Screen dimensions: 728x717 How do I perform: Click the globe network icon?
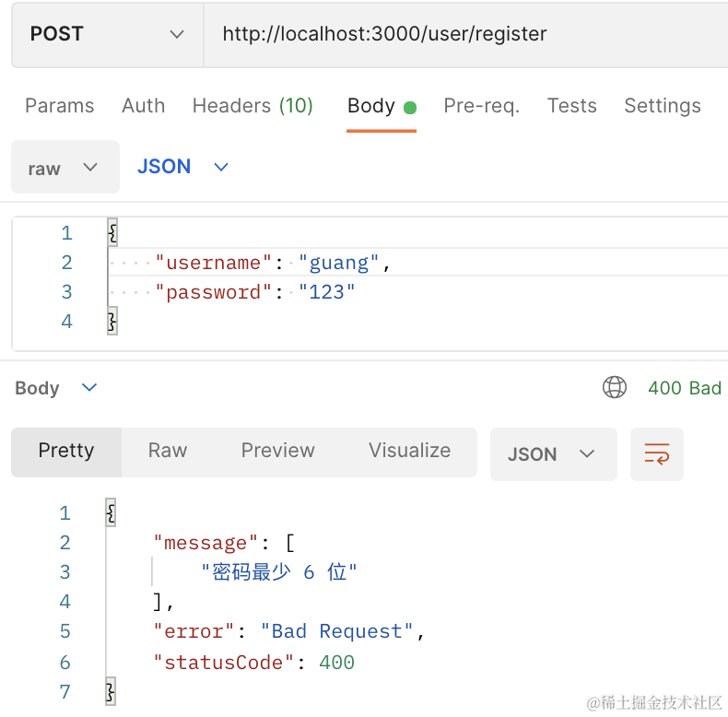coord(615,388)
